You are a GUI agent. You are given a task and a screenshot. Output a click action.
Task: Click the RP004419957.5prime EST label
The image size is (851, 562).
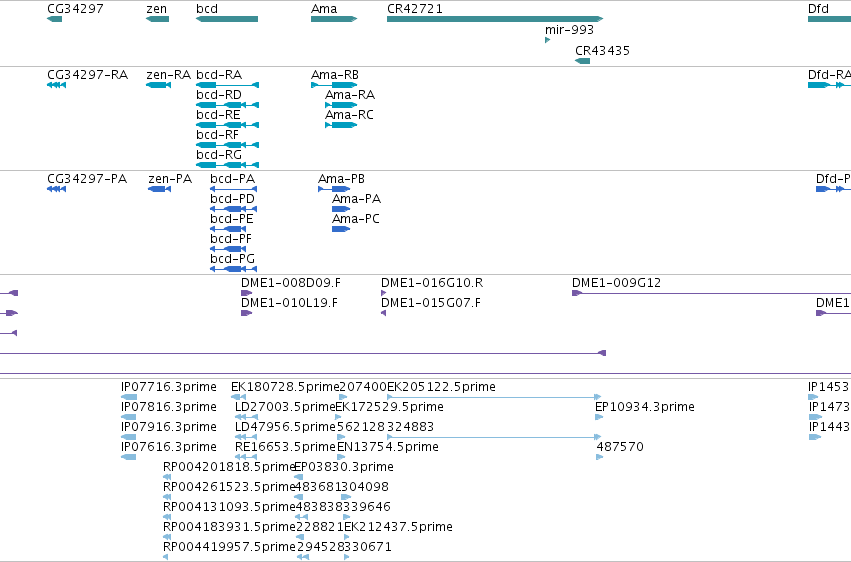click(x=229, y=548)
